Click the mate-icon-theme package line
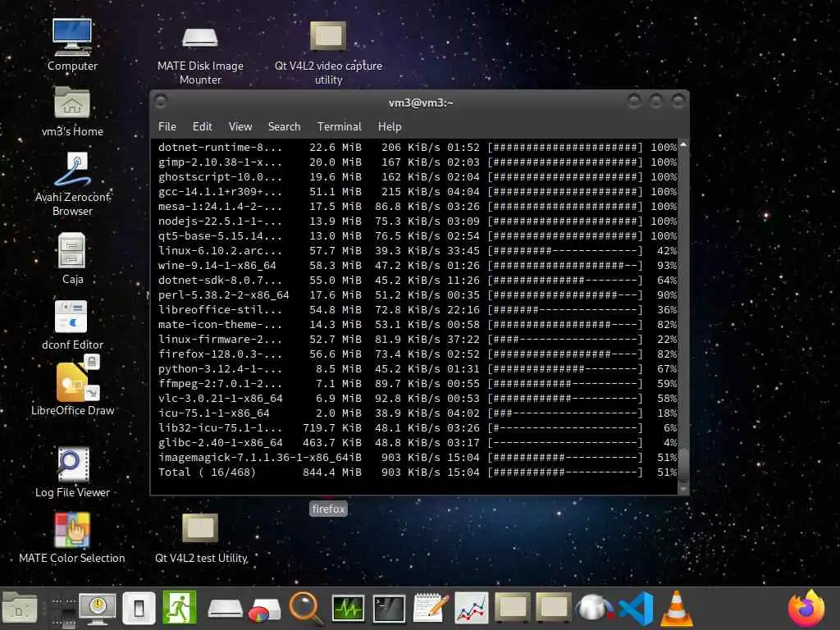Viewport: 840px width, 630px height. click(x=418, y=325)
